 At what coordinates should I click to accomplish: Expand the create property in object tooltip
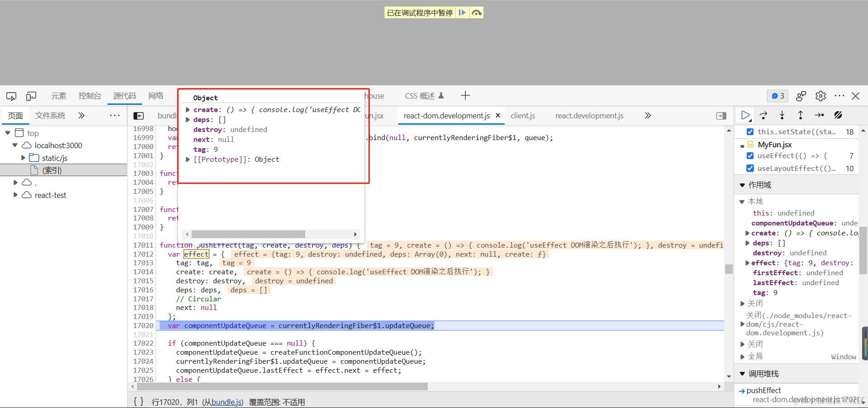pos(188,109)
